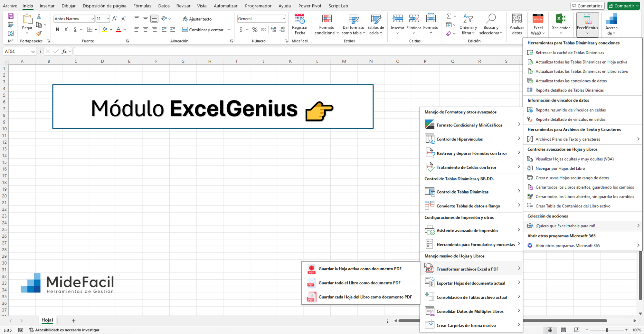
Task: Expand Abrir otros programas Microsoft 365 submenu
Action: click(582, 245)
